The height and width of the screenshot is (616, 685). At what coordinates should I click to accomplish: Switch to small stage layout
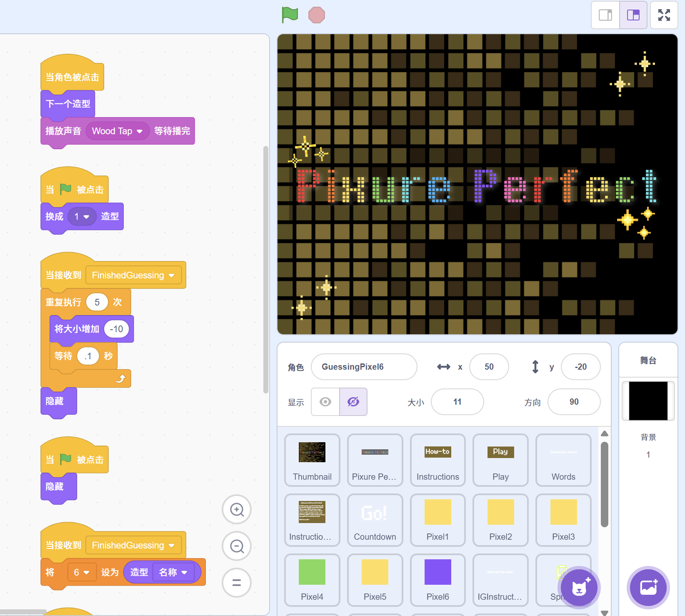(x=605, y=15)
